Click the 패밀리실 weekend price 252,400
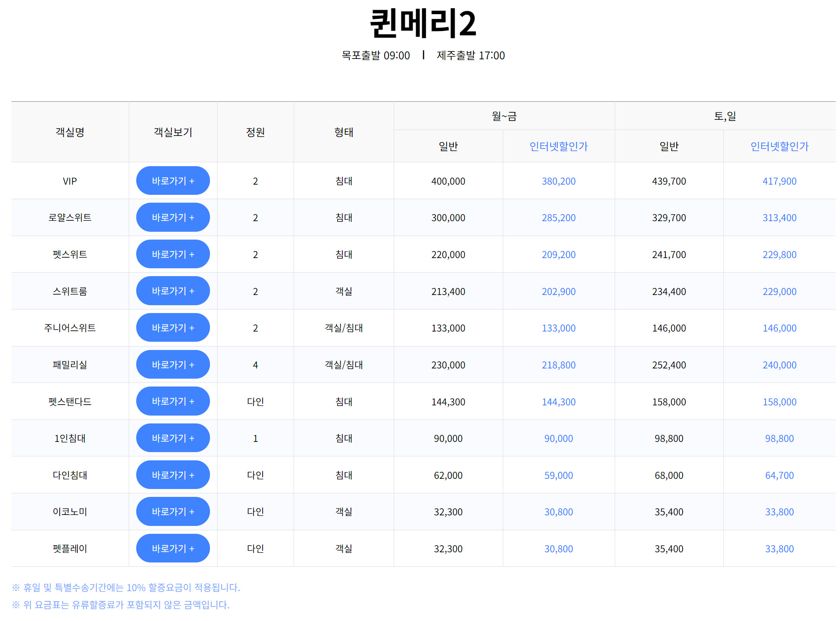Image resolution: width=840 pixels, height=621 pixels. [x=669, y=365]
